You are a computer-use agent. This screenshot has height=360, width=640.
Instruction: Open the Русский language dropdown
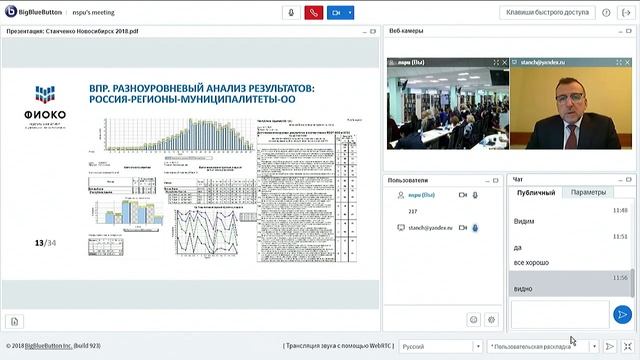441,347
